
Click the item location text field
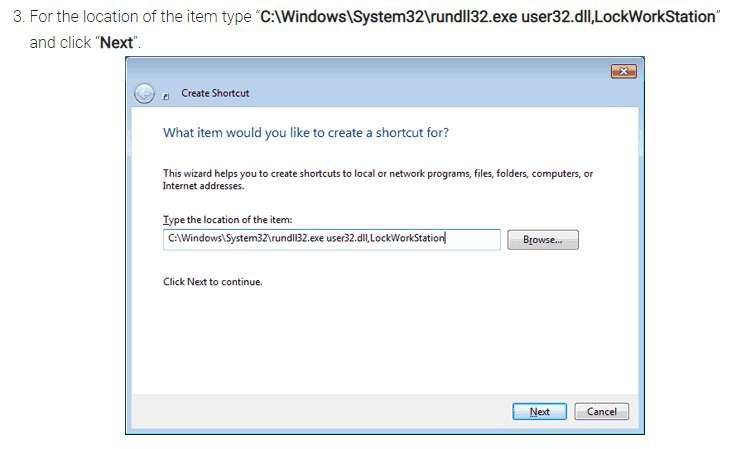pyautogui.click(x=331, y=239)
